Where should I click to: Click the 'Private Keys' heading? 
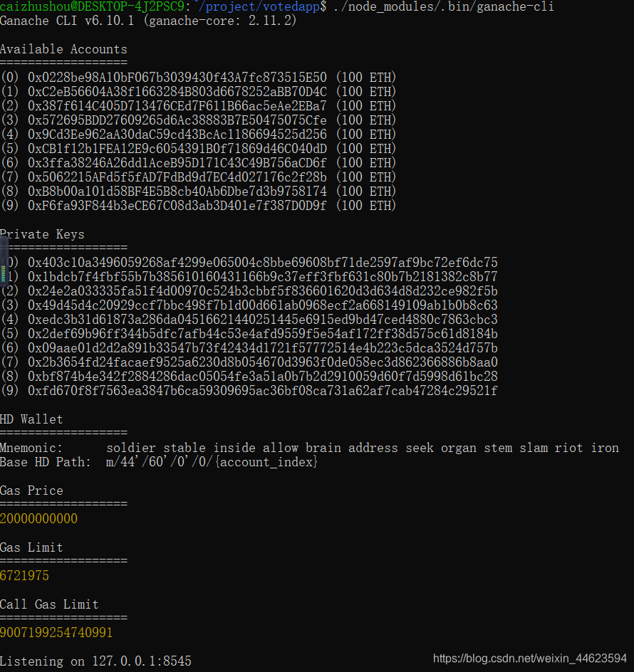(42, 234)
